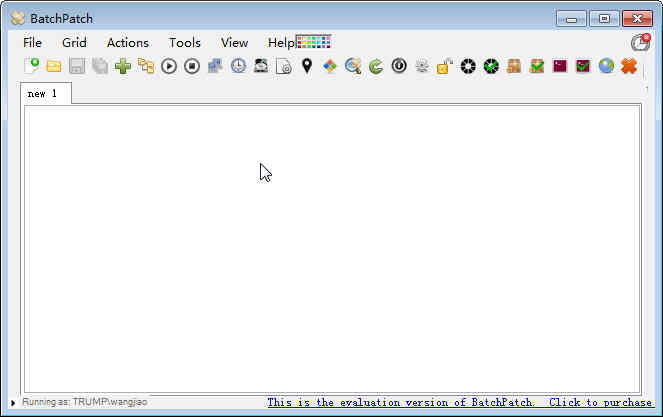Viewport: 663px width, 417px height.
Task: Open the View menu
Action: (234, 43)
